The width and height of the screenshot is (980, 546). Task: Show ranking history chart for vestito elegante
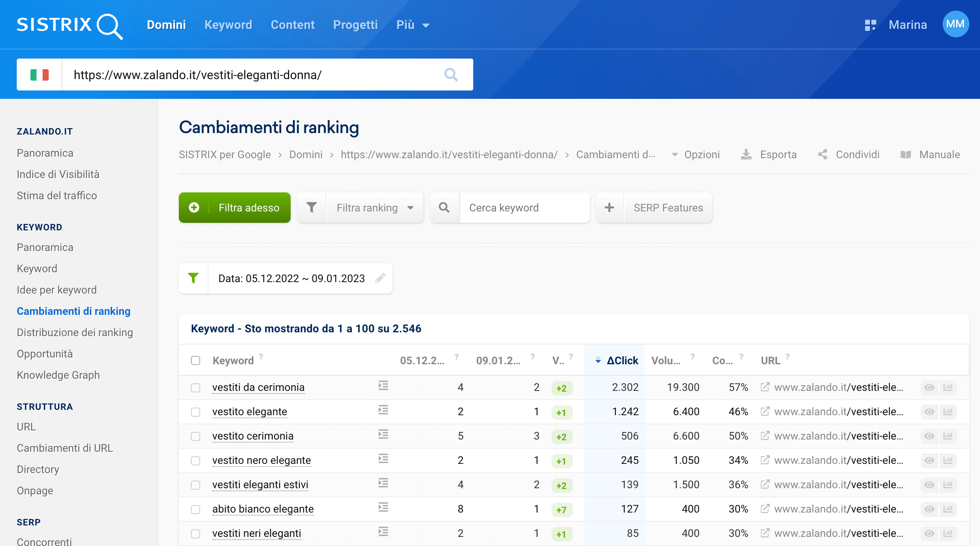click(948, 412)
